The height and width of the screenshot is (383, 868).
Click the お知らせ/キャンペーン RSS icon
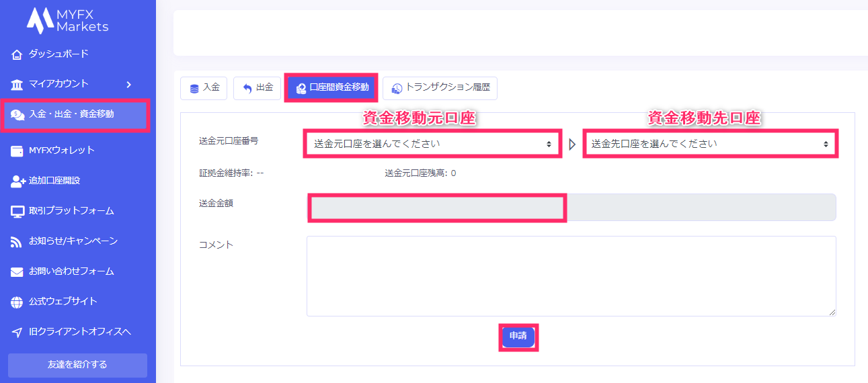17,241
